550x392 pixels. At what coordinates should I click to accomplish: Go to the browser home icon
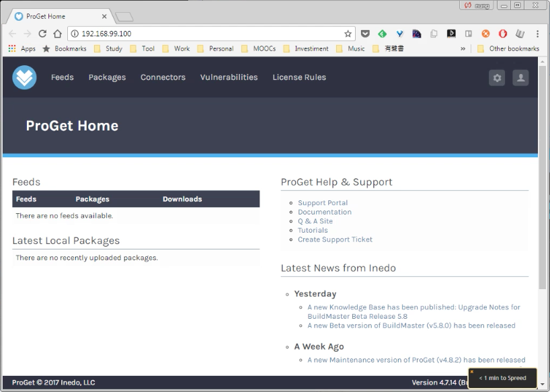(58, 34)
